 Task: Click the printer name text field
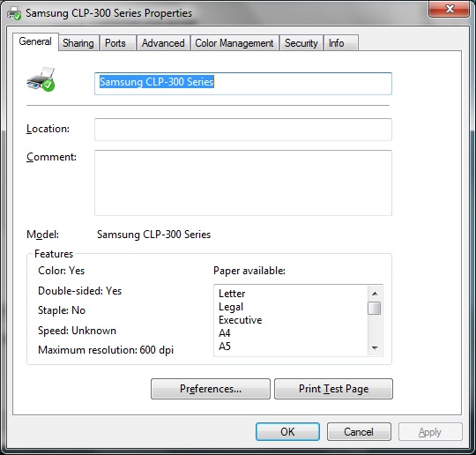point(243,84)
